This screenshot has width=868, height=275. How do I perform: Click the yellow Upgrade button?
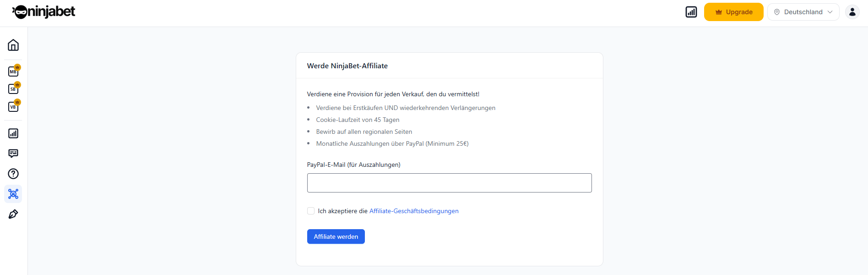point(734,12)
